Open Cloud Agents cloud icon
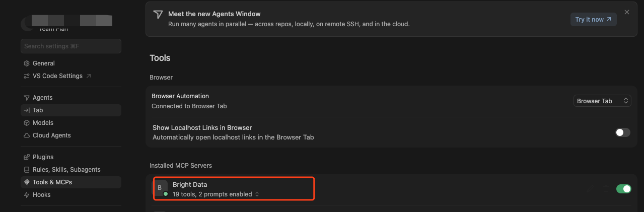The height and width of the screenshot is (212, 644). point(27,135)
